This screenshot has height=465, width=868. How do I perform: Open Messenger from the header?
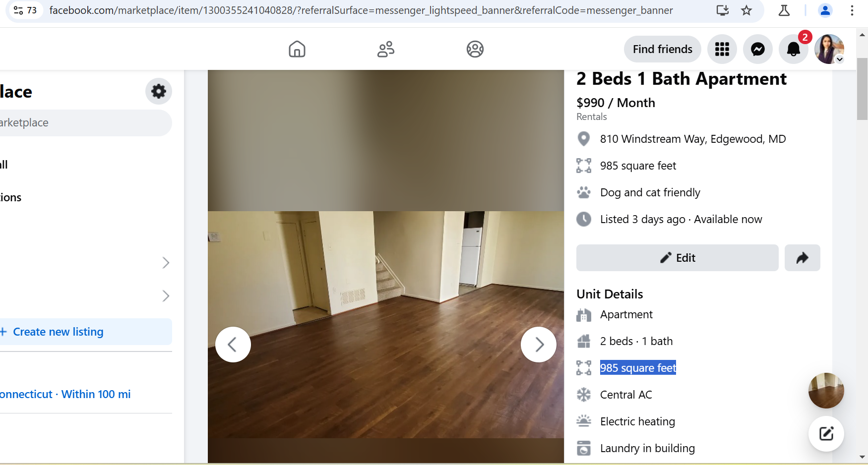[758, 49]
